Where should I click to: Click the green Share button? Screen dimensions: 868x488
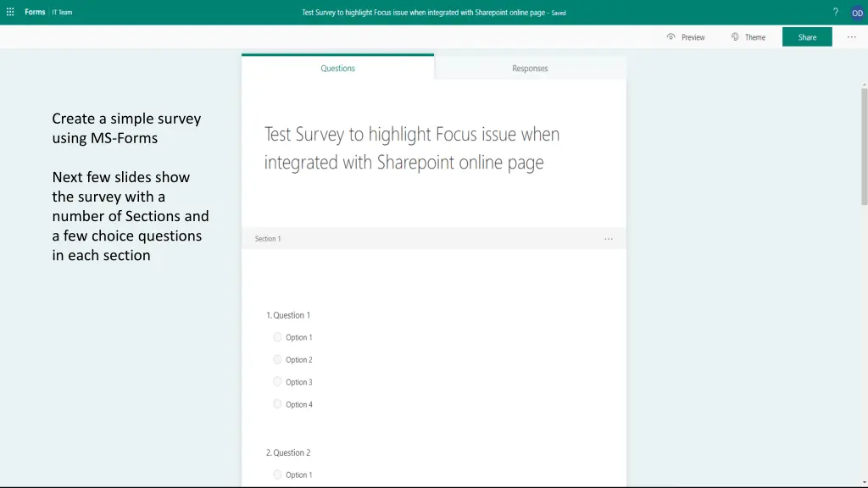click(807, 37)
